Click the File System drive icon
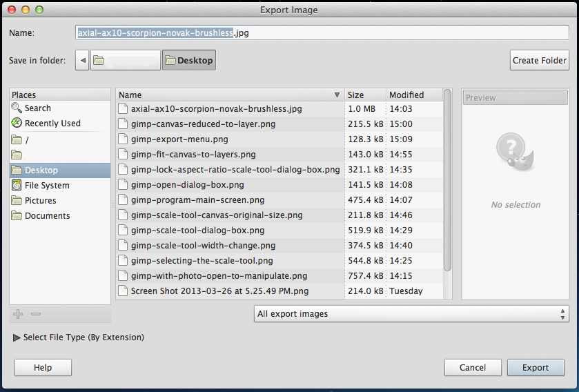 [x=17, y=186]
